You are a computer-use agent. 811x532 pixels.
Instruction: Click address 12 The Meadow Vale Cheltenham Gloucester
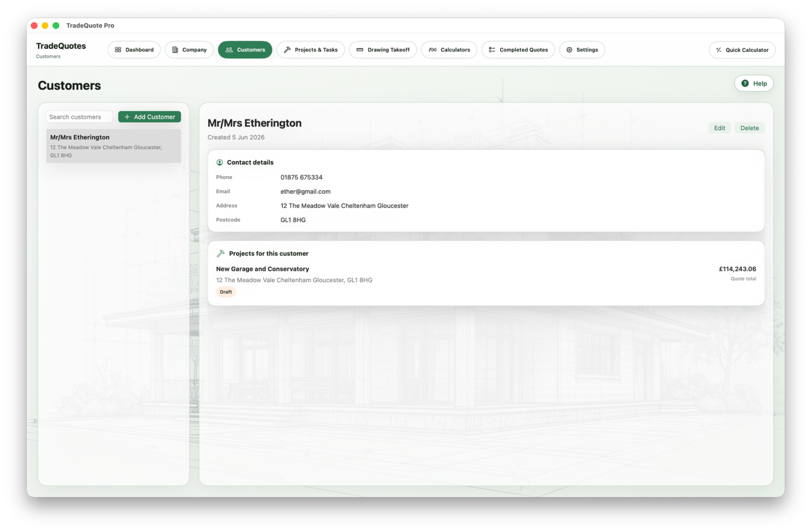(x=344, y=206)
